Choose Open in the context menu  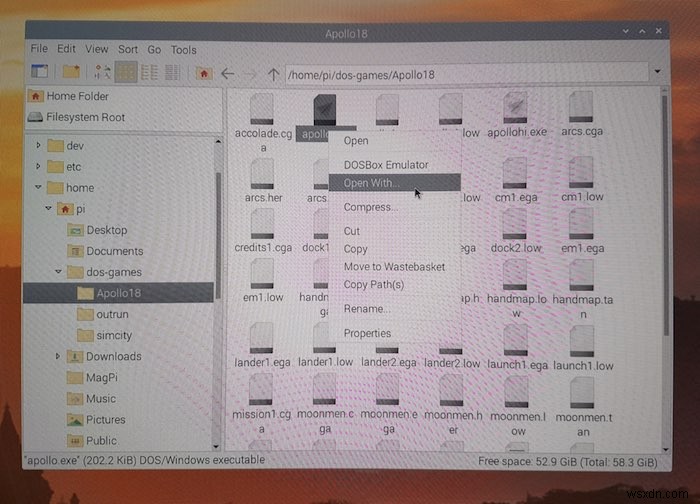point(395,141)
